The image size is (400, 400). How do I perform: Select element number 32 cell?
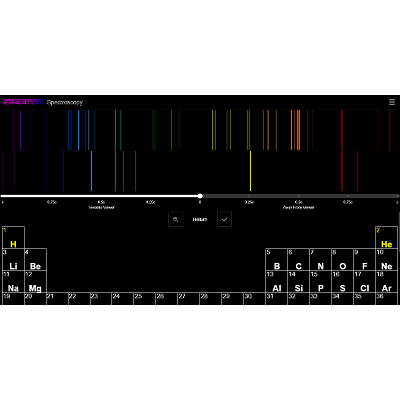[x=298, y=299]
